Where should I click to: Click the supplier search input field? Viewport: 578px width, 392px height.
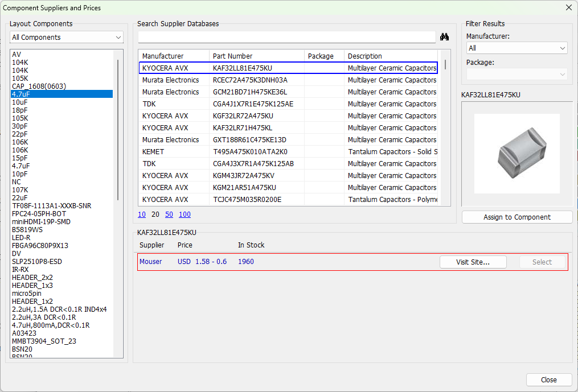[287, 37]
